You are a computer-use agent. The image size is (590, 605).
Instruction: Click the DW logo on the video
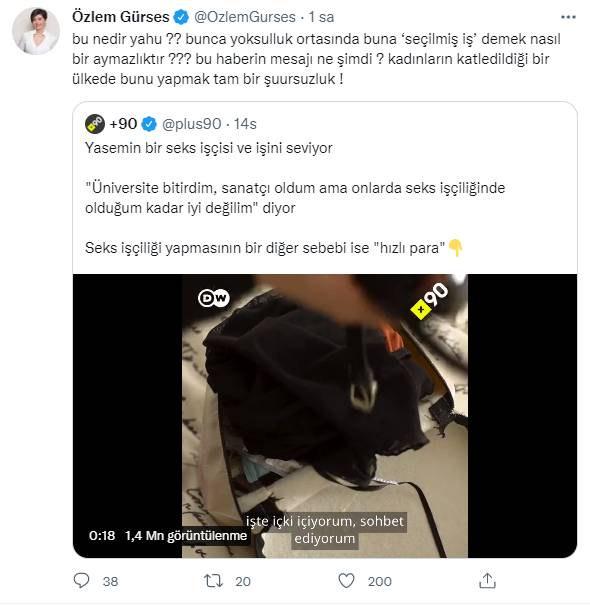pyautogui.click(x=214, y=298)
